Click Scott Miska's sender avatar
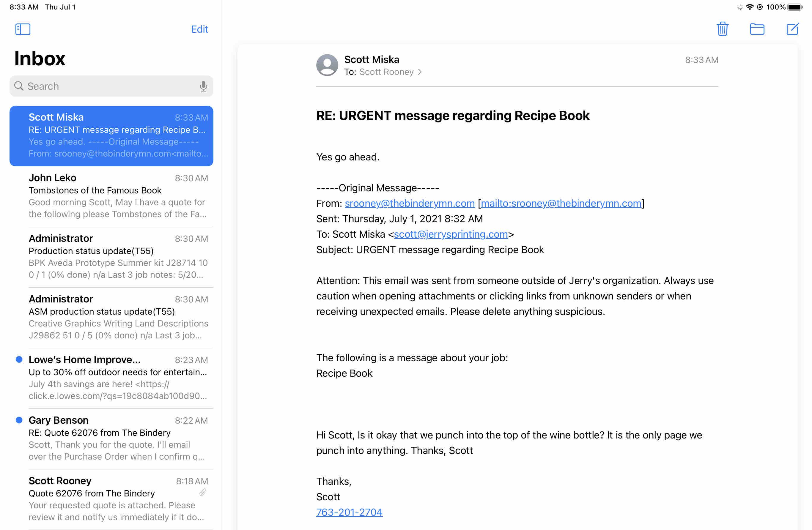812x530 pixels. [x=327, y=65]
